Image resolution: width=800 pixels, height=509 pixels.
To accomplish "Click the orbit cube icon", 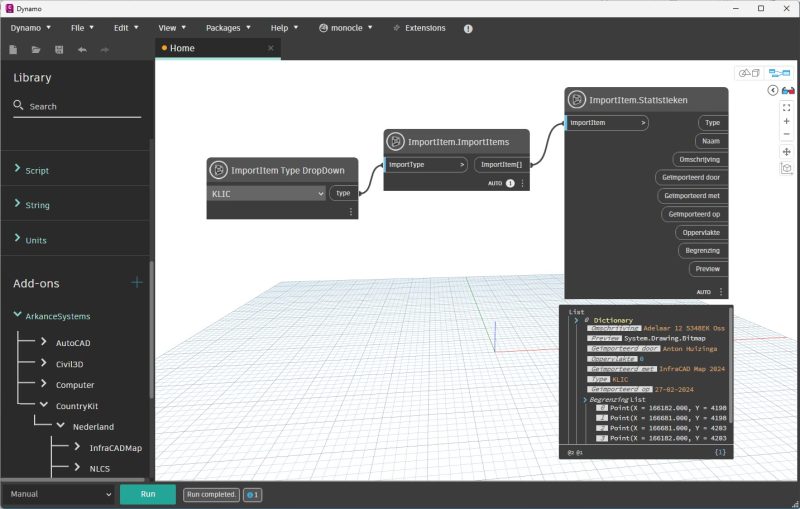I will (786, 168).
